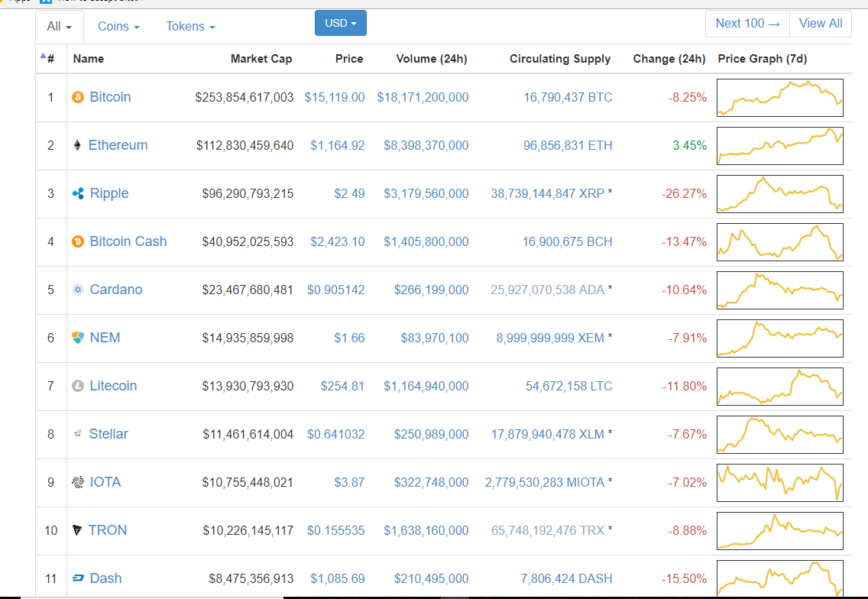Click Bitcoin's 7d price graph
The height and width of the screenshot is (599, 868).
(780, 98)
